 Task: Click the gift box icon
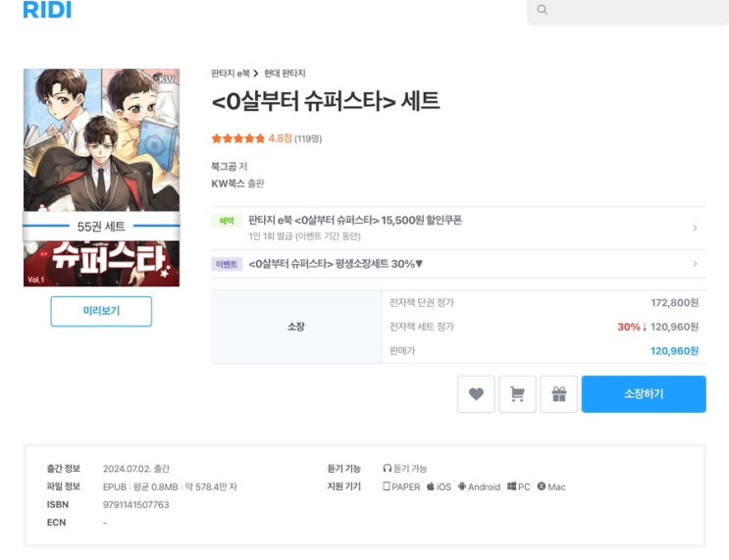[x=559, y=394]
